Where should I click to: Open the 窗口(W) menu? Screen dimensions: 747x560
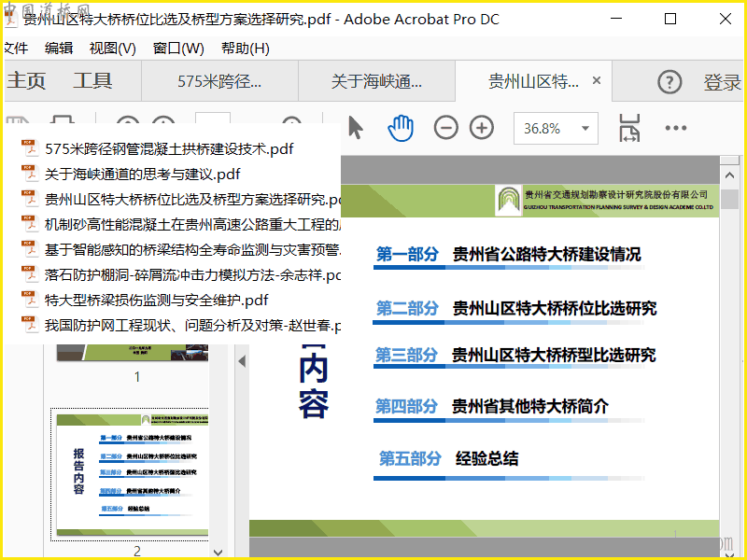coord(178,49)
